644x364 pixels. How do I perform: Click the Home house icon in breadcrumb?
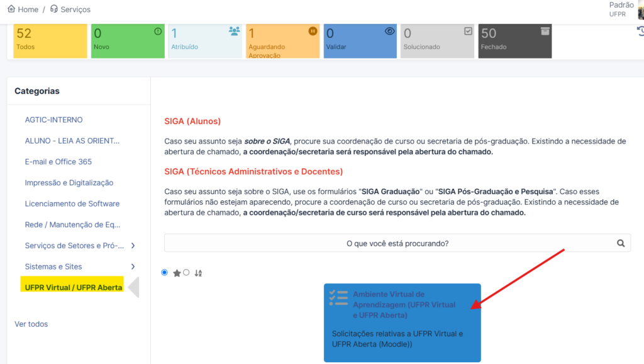(11, 9)
